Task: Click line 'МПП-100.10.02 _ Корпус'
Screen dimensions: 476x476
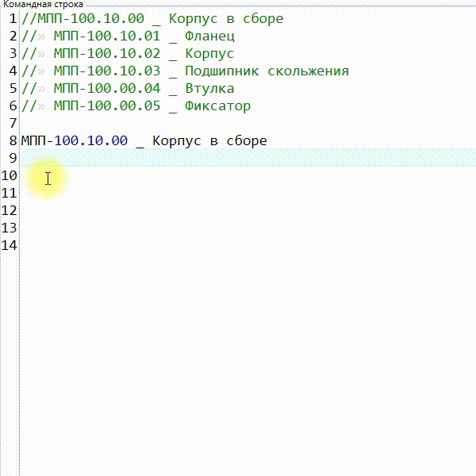Action: click(144, 54)
